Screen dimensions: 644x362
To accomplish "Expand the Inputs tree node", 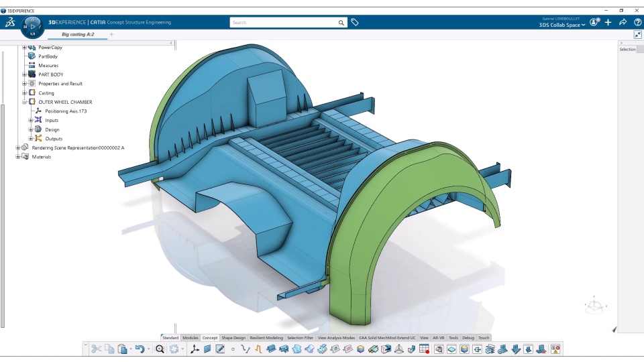I will [31, 120].
